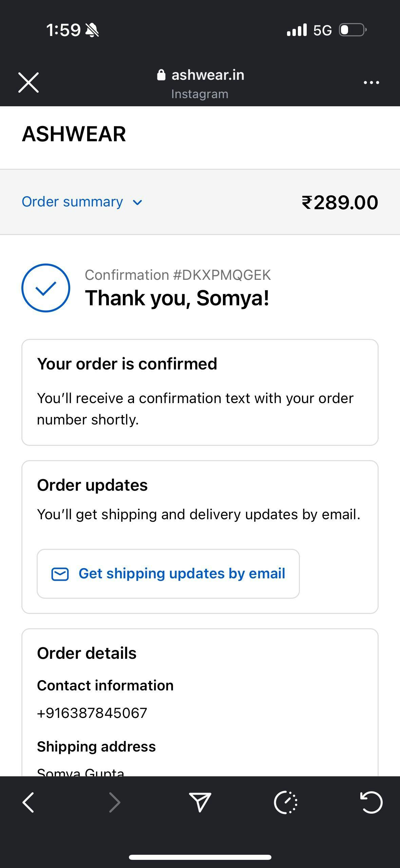Tap the ₹289.00 order total
Viewport: 400px width, 868px height.
coord(340,202)
